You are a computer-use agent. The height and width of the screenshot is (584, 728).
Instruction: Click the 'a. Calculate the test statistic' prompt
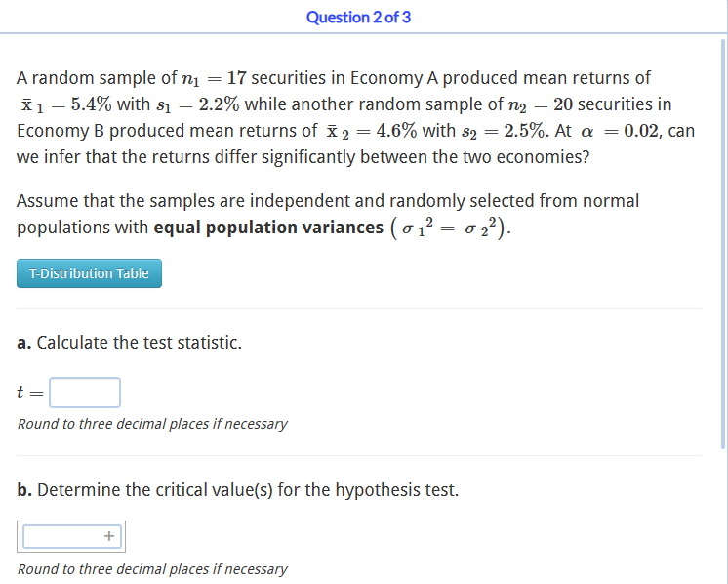point(130,343)
